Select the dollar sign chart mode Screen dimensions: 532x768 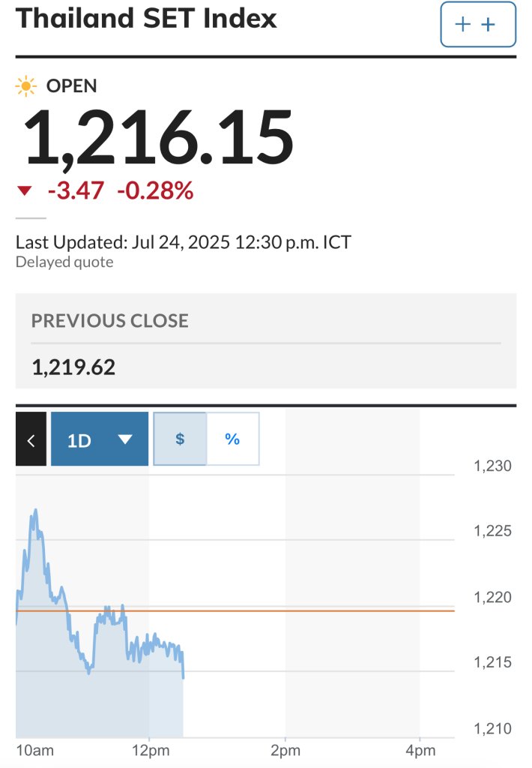[180, 439]
